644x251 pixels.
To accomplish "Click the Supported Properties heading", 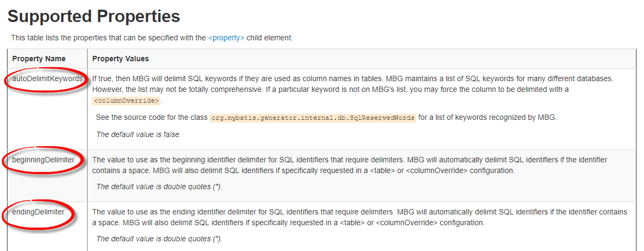I will pos(94,16).
